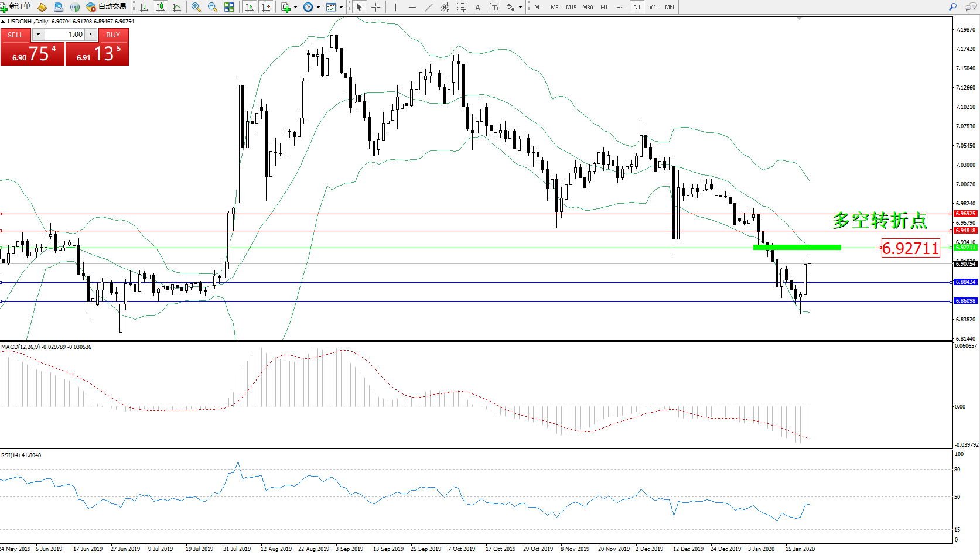Click the zoom out magnifier icon
This screenshot has width=980, height=555.
click(x=212, y=7)
